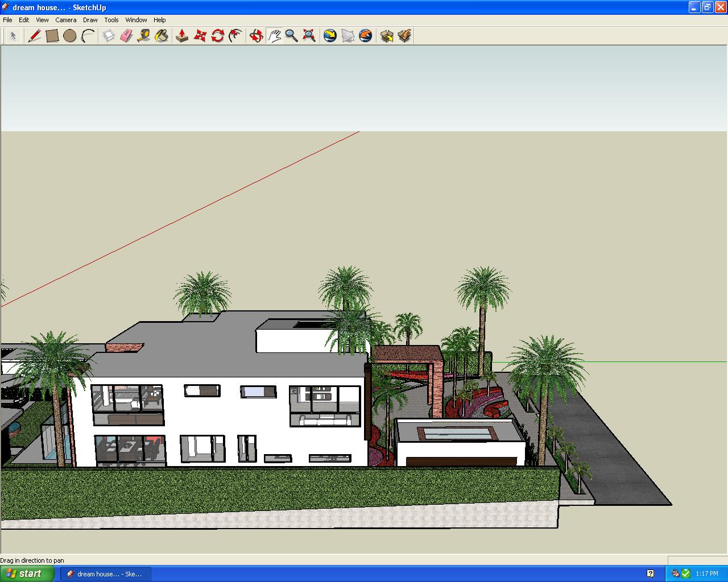
Task: Open the Tools menu
Action: (111, 19)
